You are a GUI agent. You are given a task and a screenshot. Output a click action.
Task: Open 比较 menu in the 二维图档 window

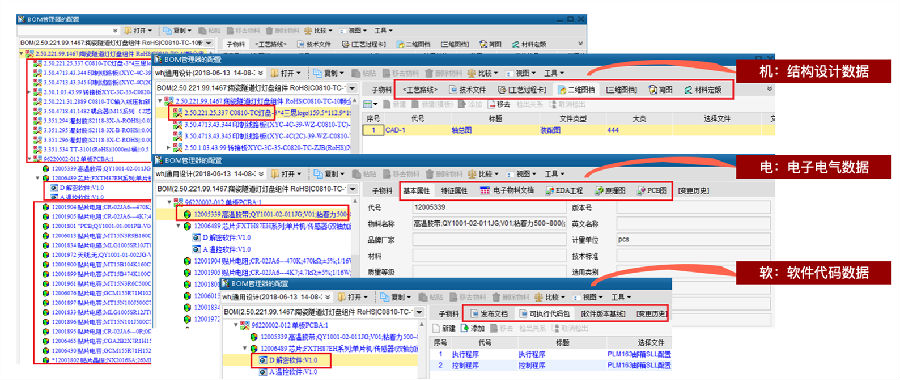point(483,73)
